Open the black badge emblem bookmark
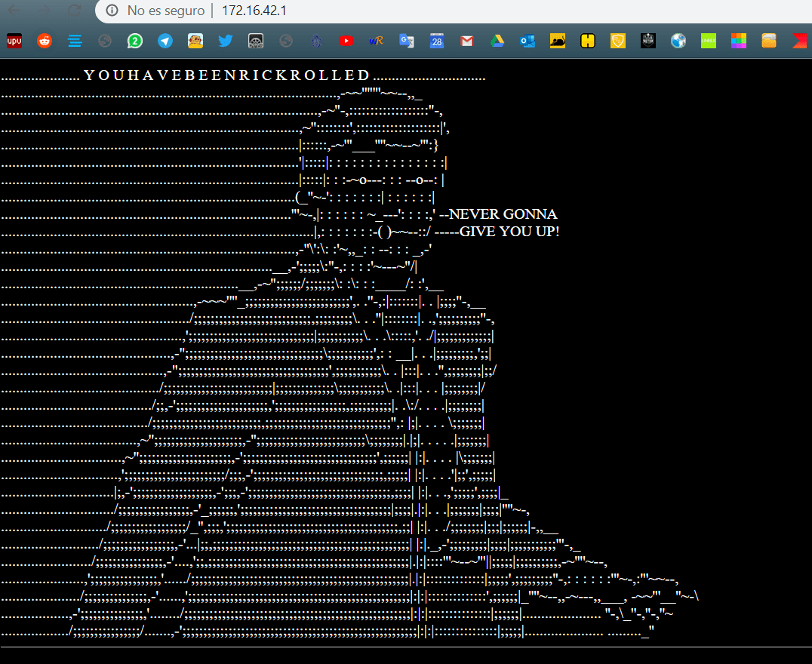Viewport: 812px width, 664px height. point(647,41)
